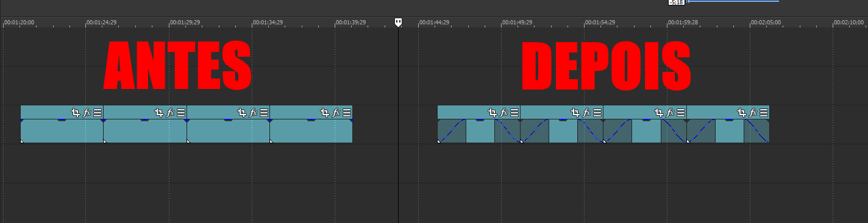Open Event FX on last DEPOIS clip
The width and height of the screenshot is (868, 223).
tap(753, 113)
